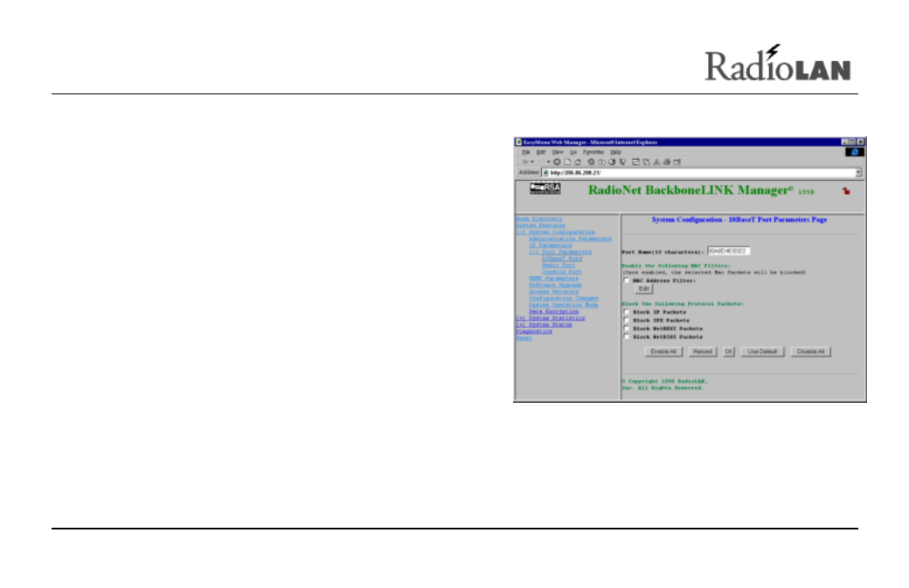Click the Fonts toolbar icon
This screenshot has width=909, height=588.
click(656, 163)
